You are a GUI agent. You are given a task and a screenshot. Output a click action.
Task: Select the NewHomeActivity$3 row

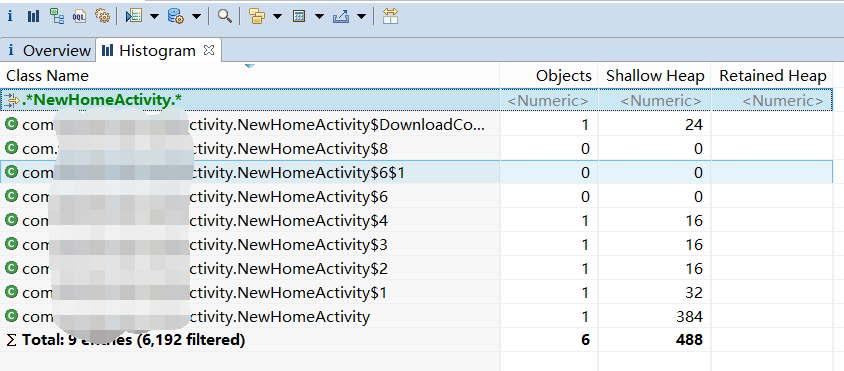[417, 244]
